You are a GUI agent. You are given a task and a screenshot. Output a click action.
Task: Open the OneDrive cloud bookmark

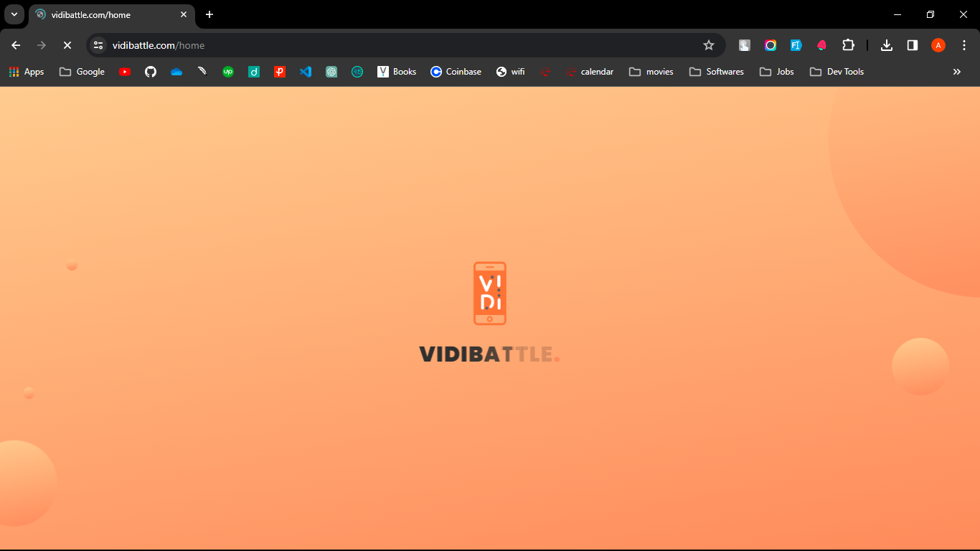pos(176,72)
